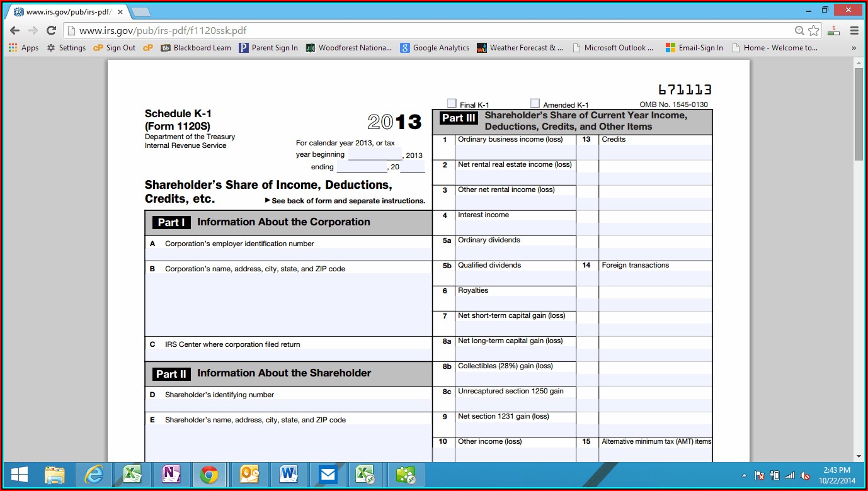
Task: Launch OneNote from the taskbar
Action: point(170,475)
